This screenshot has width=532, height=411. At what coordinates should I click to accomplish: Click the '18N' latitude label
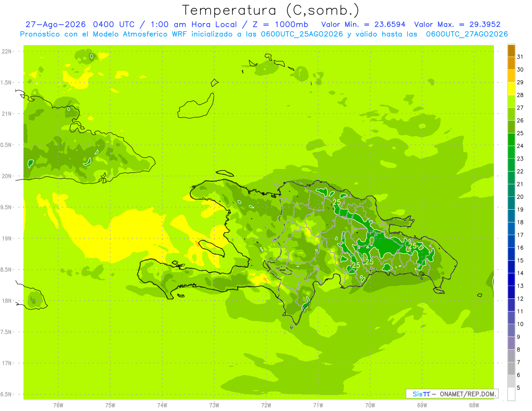click(x=7, y=301)
